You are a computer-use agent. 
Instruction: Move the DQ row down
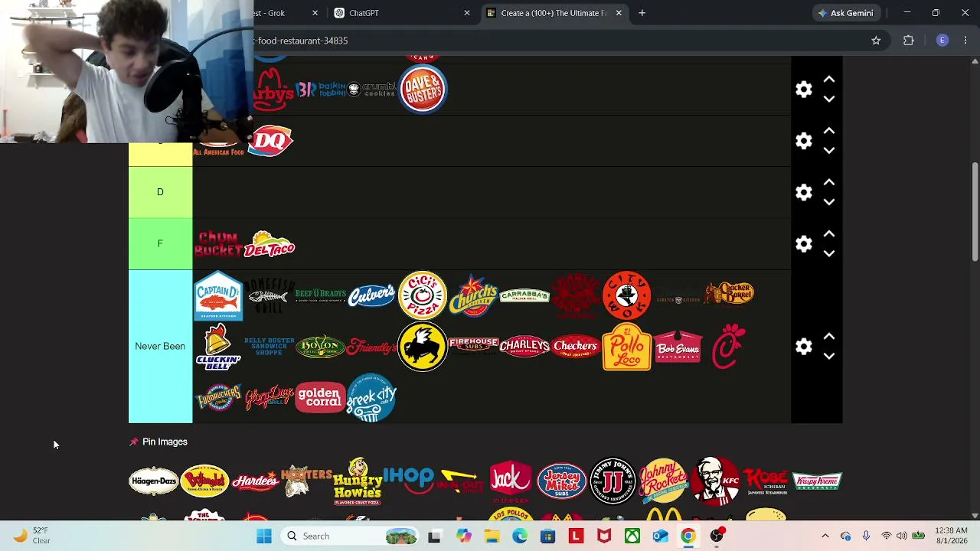pos(829,150)
